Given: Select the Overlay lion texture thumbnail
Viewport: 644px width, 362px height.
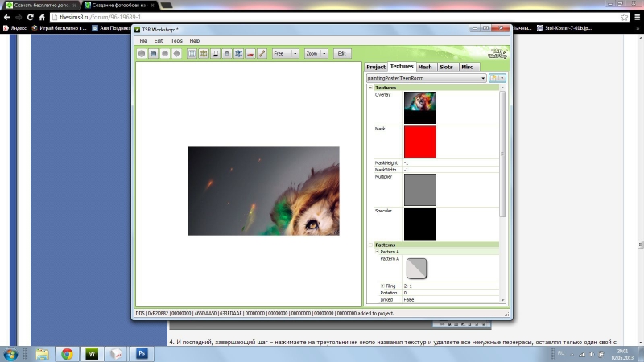Looking at the screenshot, I should tap(419, 108).
